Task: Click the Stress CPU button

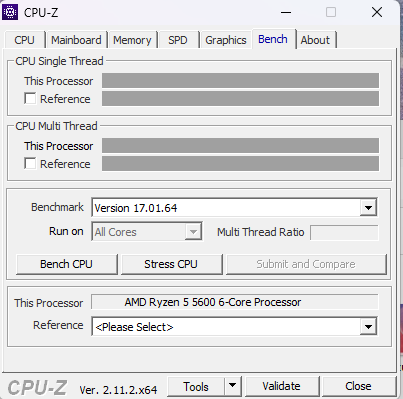Action: point(171,264)
